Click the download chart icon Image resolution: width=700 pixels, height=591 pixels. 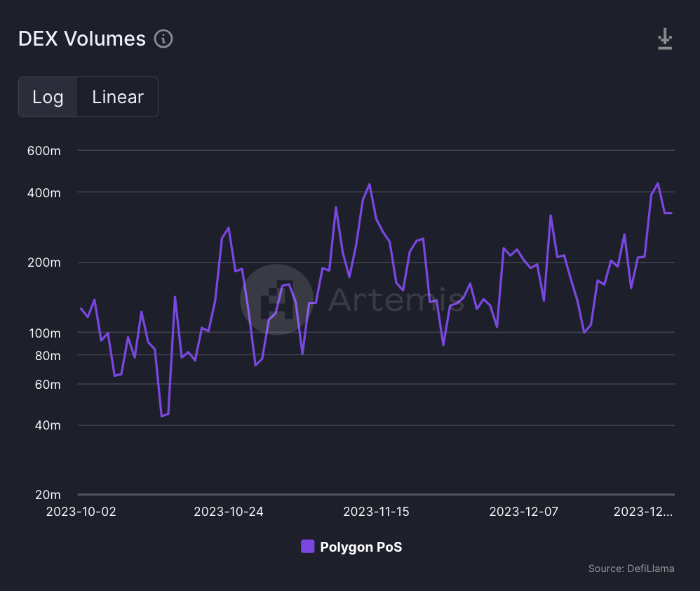[x=665, y=39]
